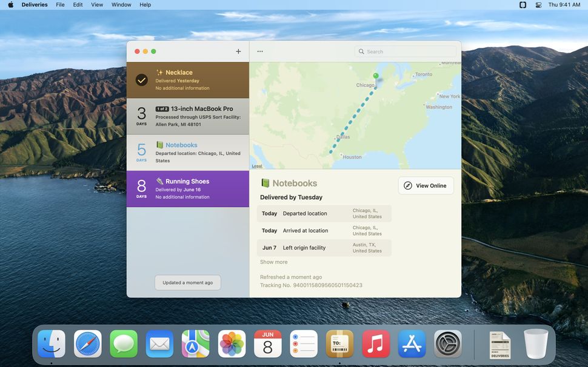Add a new delivery with the plus icon
The height and width of the screenshot is (367, 588).
pos(238,51)
